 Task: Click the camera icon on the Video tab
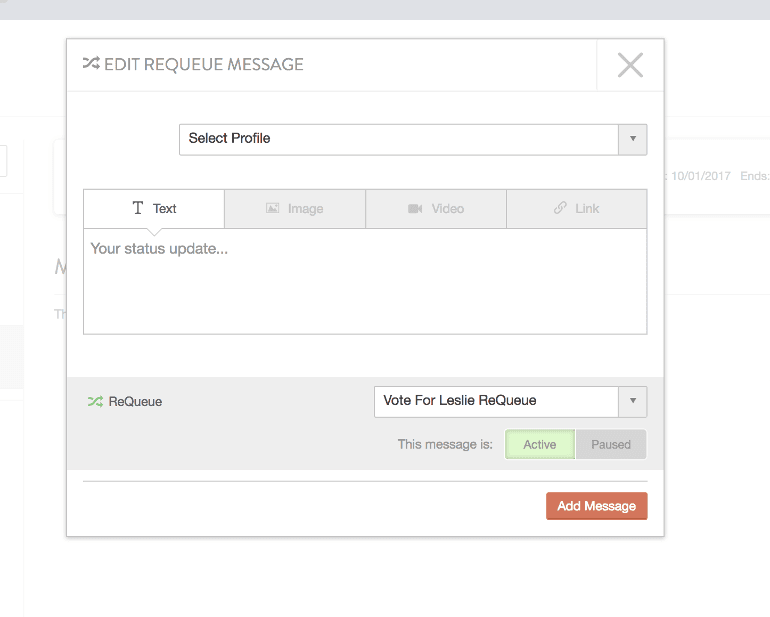click(415, 209)
